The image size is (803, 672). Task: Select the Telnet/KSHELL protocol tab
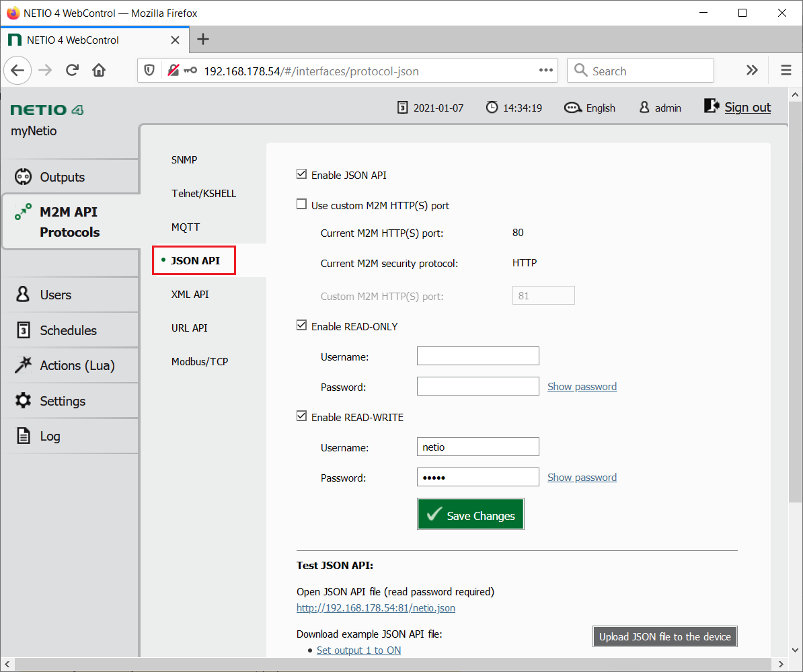[204, 194]
